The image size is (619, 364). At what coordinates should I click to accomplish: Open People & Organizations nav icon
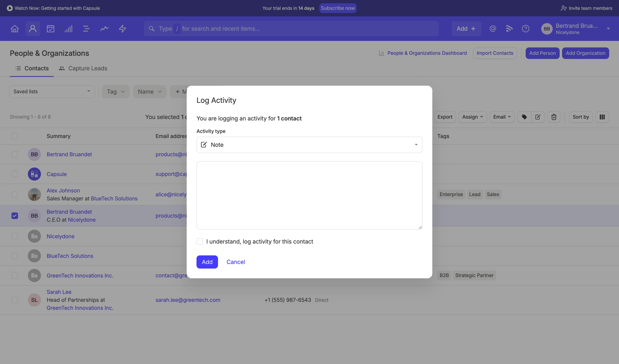(33, 29)
